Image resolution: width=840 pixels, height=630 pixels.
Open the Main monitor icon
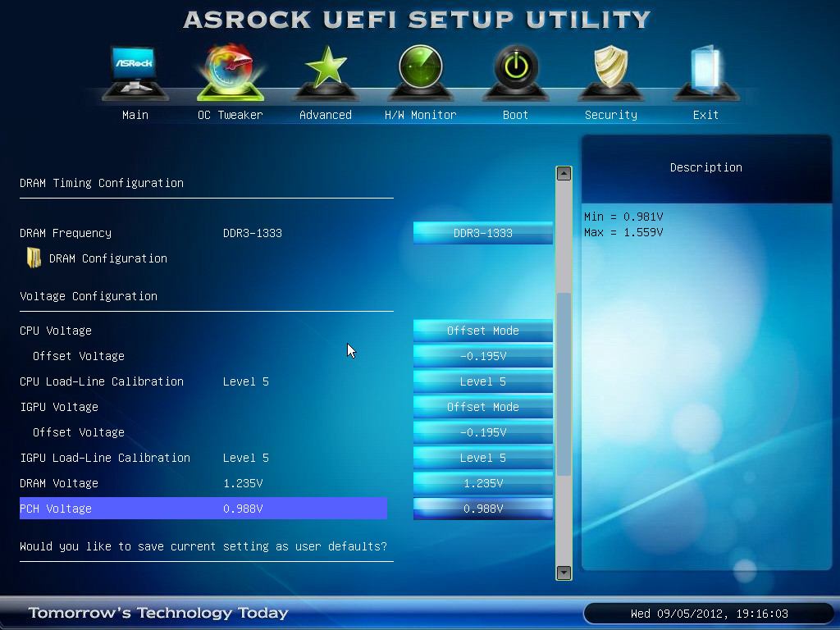(x=135, y=72)
